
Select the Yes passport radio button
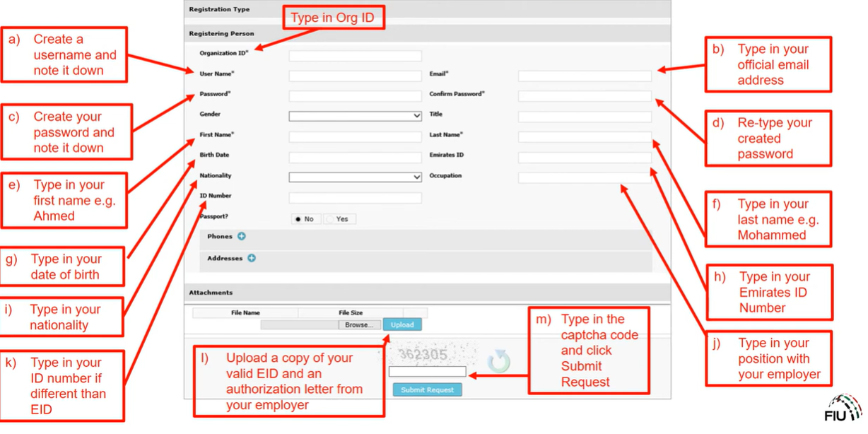coord(330,219)
